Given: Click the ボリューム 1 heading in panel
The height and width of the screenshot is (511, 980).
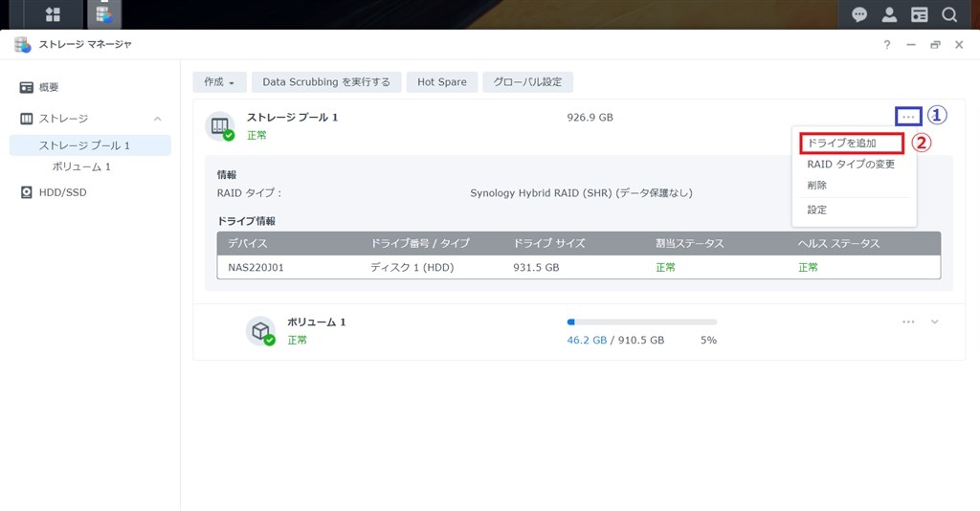Looking at the screenshot, I should [316, 322].
